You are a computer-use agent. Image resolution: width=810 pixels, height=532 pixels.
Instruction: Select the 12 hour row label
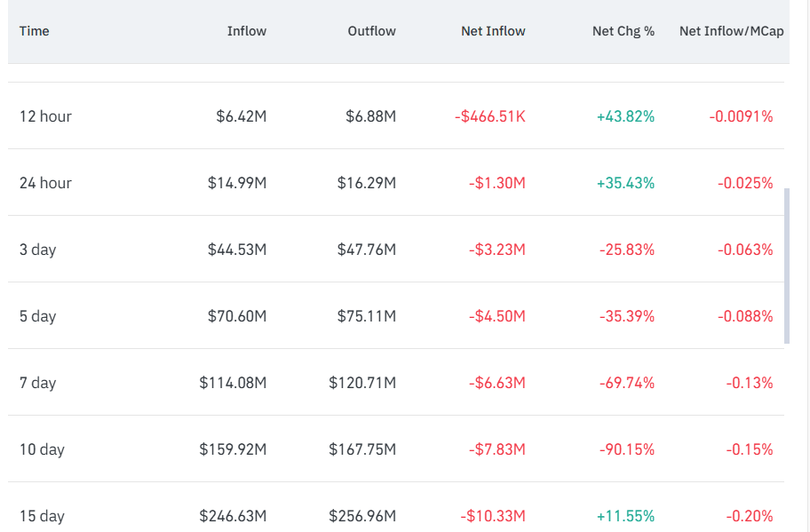(x=45, y=116)
